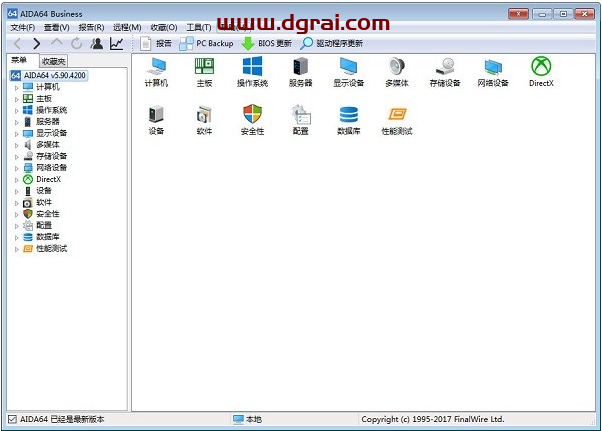Image resolution: width=602 pixels, height=431 pixels.
Task: Expand the 多媒体 tree node arrow
Action: (x=17, y=145)
